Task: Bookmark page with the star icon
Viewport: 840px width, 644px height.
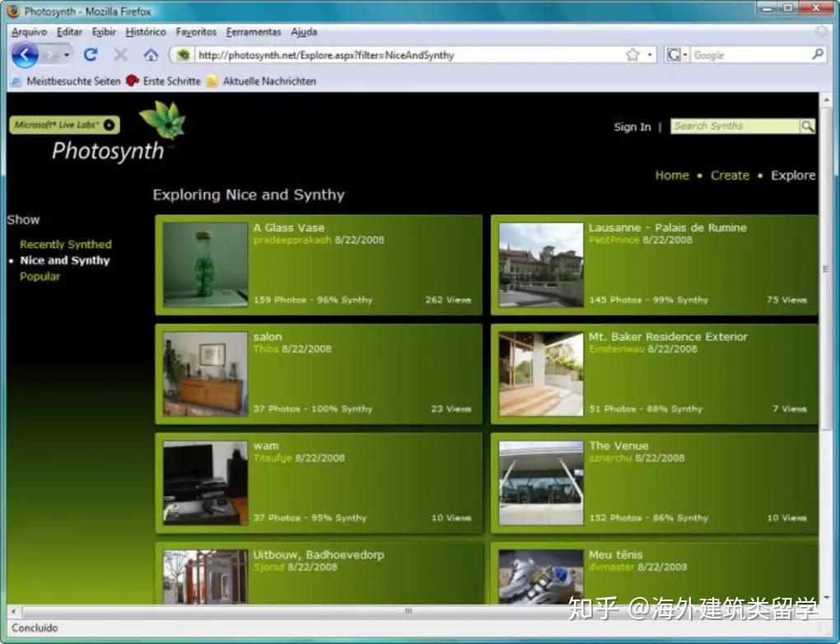Action: click(632, 54)
